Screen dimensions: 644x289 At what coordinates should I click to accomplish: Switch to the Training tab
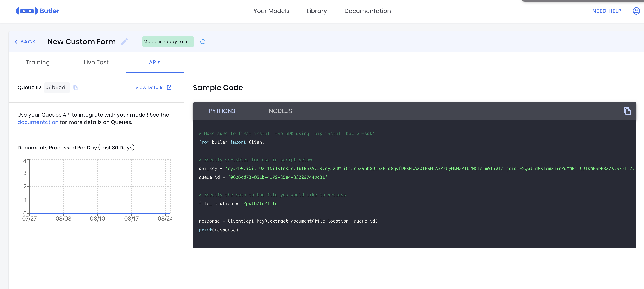pyautogui.click(x=38, y=63)
